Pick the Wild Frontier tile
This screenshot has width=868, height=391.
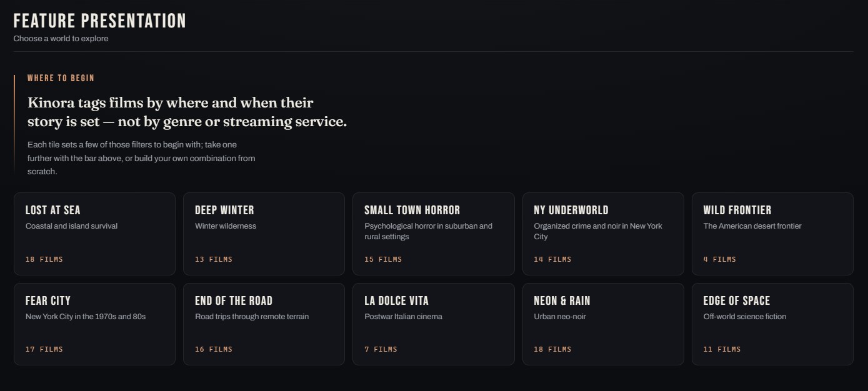coord(772,234)
